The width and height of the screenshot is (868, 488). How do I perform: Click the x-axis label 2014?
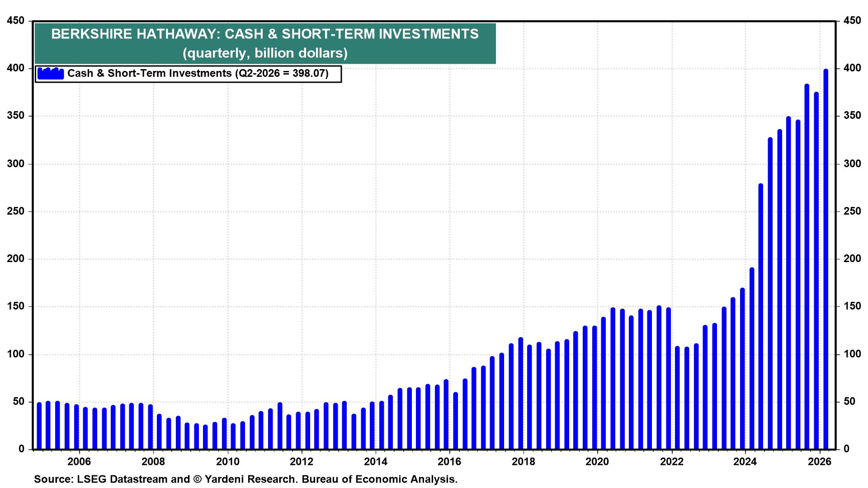point(376,461)
